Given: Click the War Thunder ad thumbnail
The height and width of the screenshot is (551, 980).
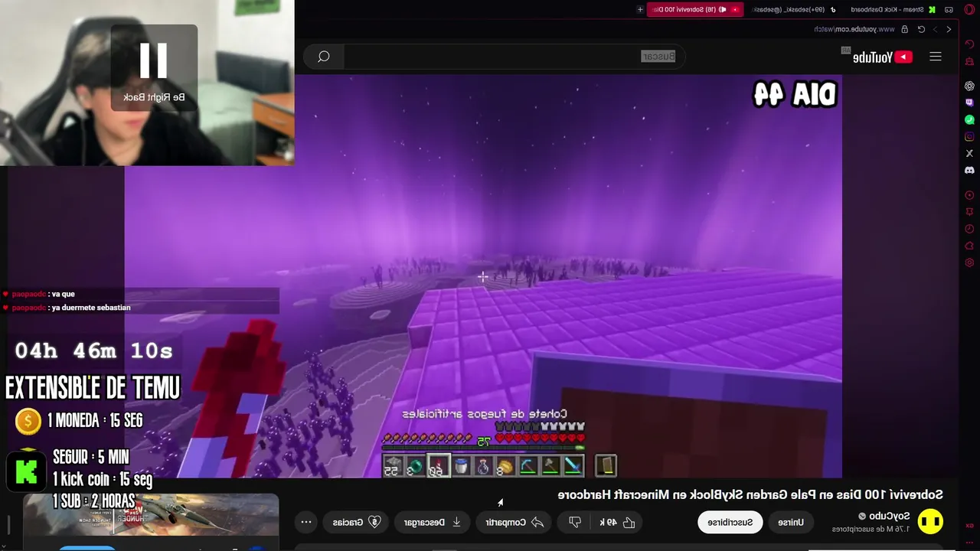Looking at the screenshot, I should pyautogui.click(x=151, y=514).
